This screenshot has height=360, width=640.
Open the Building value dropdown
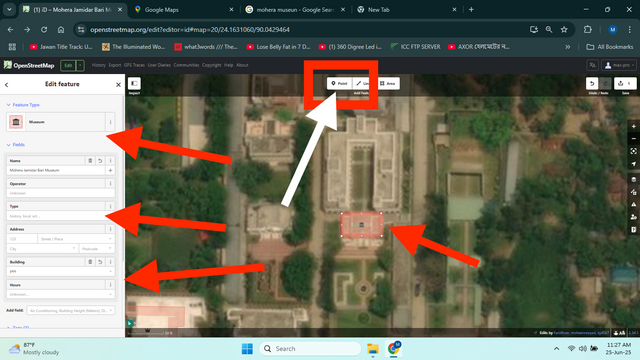pyautogui.click(x=60, y=271)
